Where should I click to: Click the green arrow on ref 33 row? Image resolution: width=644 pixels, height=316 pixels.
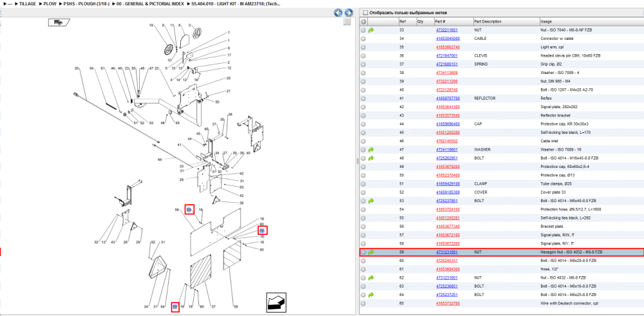point(372,30)
